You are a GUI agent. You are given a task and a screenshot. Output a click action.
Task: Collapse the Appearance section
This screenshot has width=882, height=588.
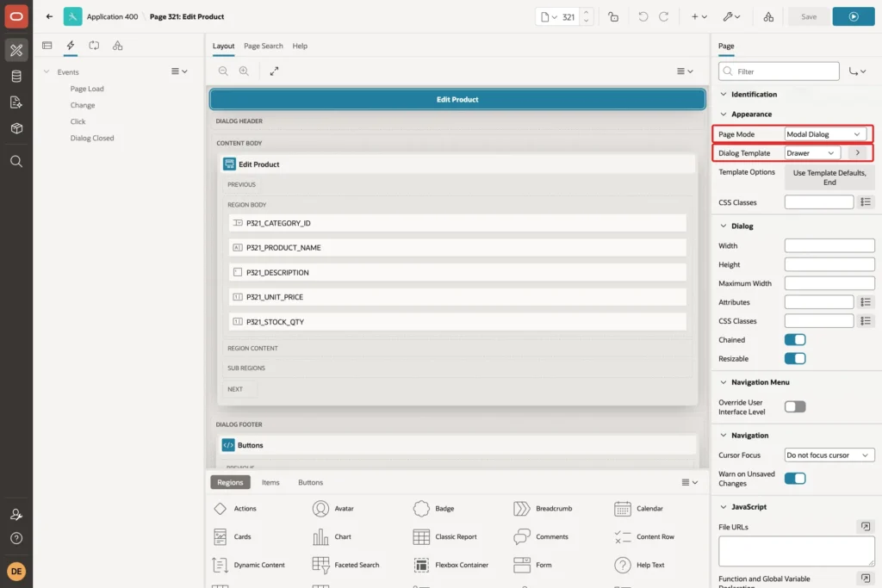(x=724, y=115)
